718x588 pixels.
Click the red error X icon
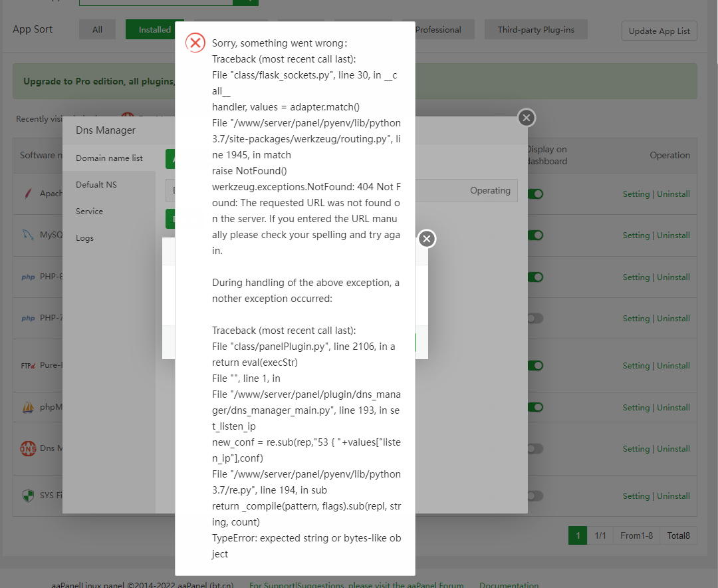point(195,43)
